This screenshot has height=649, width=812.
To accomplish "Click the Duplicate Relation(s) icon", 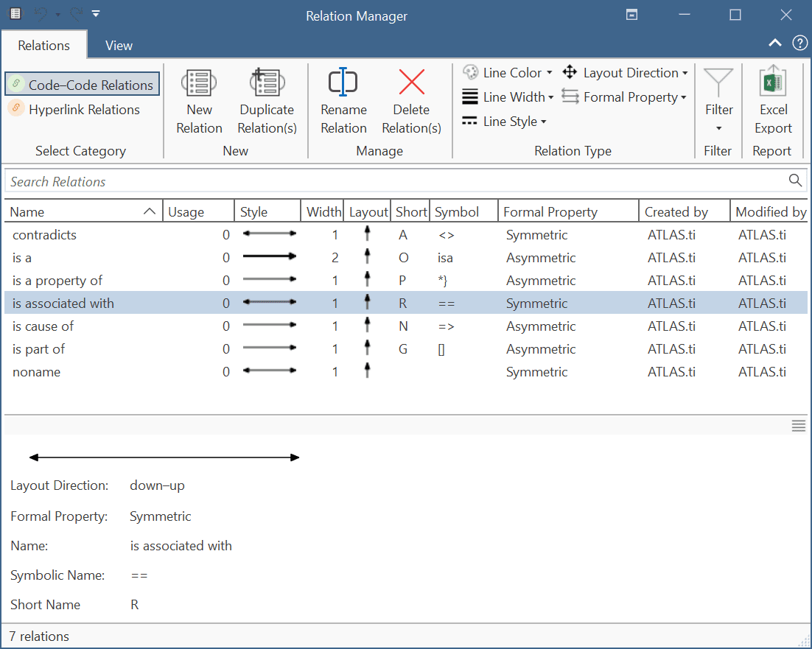I will 267,83.
